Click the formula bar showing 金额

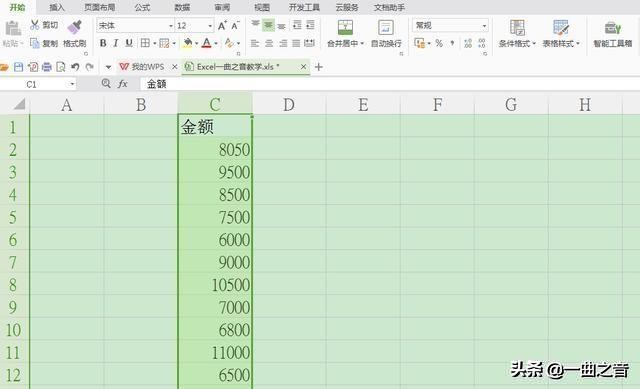[x=390, y=84]
